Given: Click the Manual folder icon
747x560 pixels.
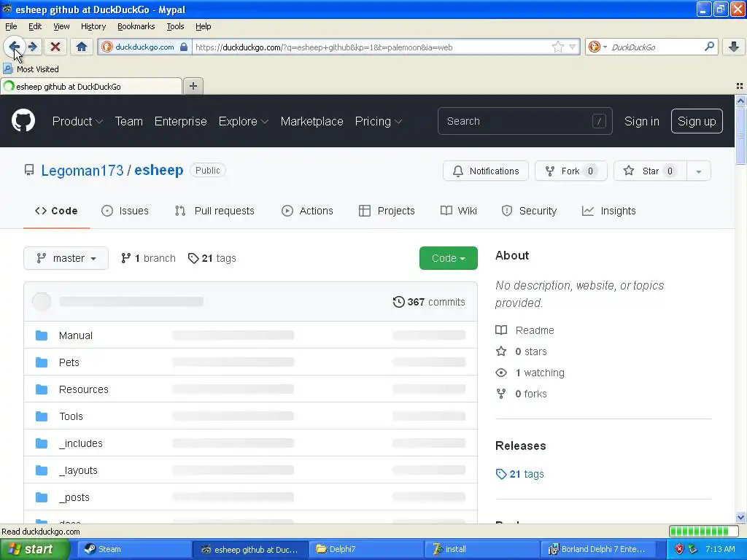Looking at the screenshot, I should coord(42,335).
